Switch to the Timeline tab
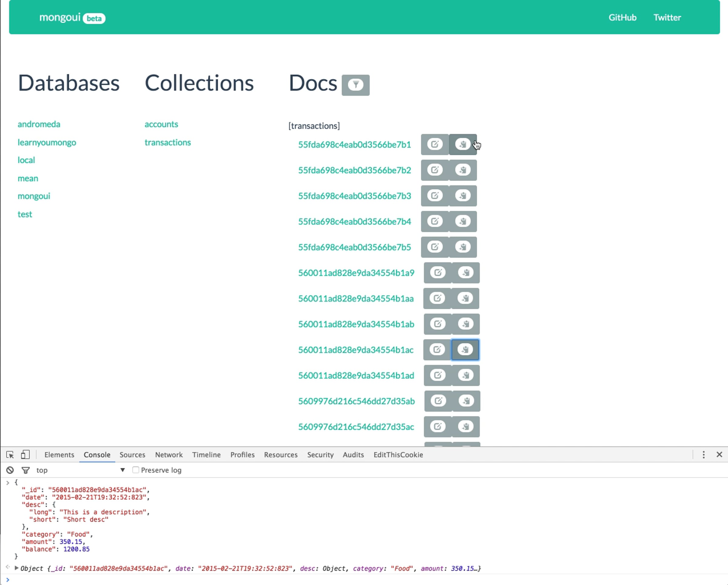 coord(206,455)
